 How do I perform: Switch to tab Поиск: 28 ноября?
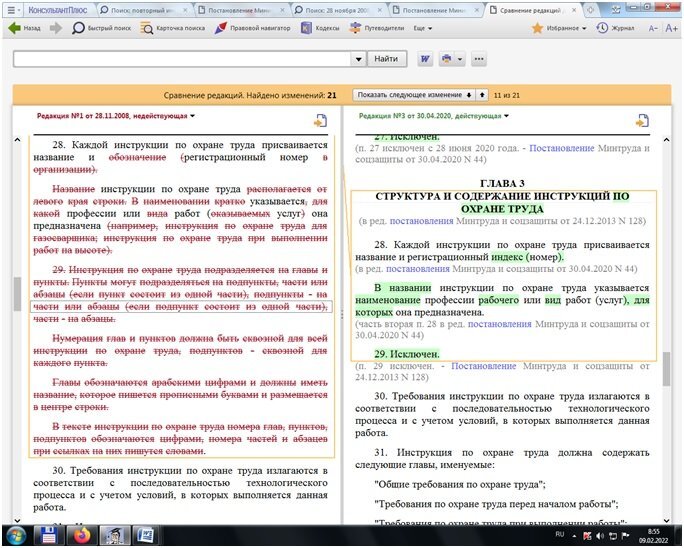pos(337,10)
